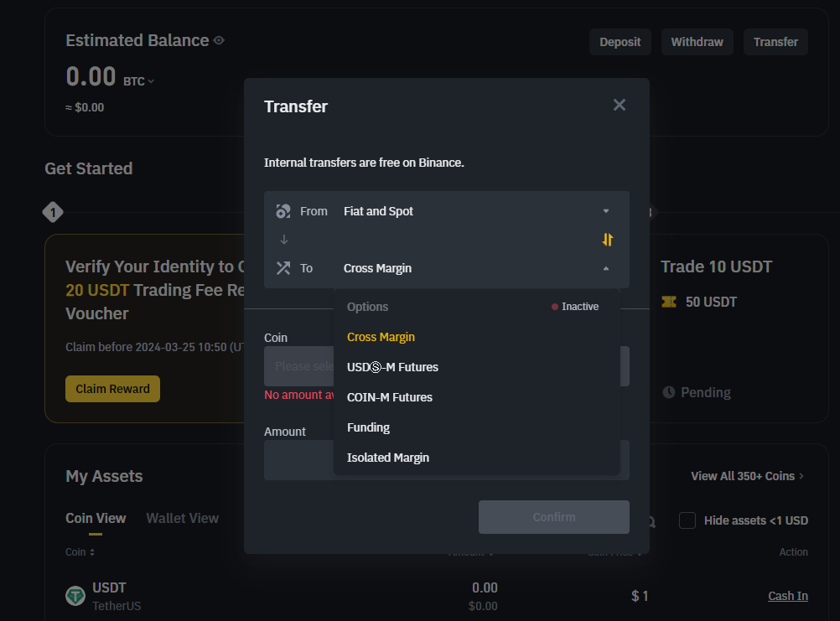
Task: Click the My Assets heading
Action: 104,476
